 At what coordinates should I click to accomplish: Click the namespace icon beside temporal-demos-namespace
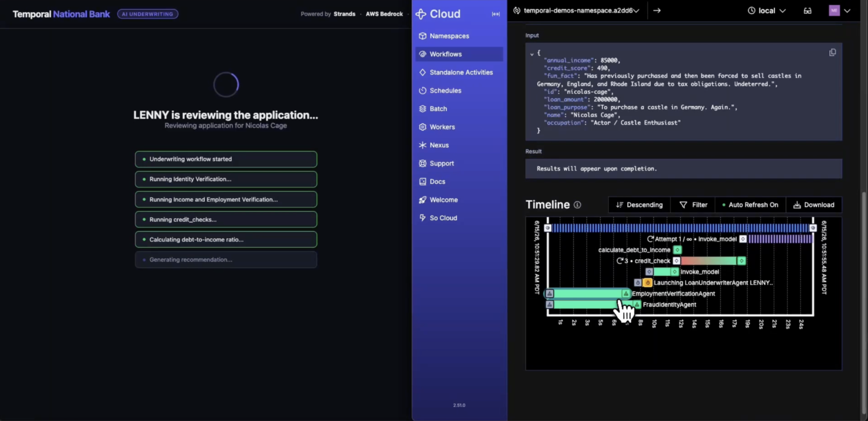coord(517,11)
